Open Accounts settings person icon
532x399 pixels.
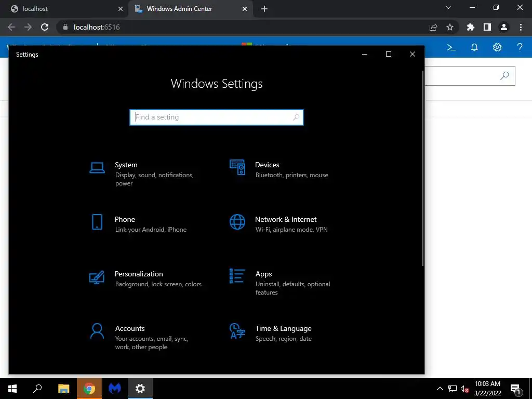pyautogui.click(x=97, y=331)
